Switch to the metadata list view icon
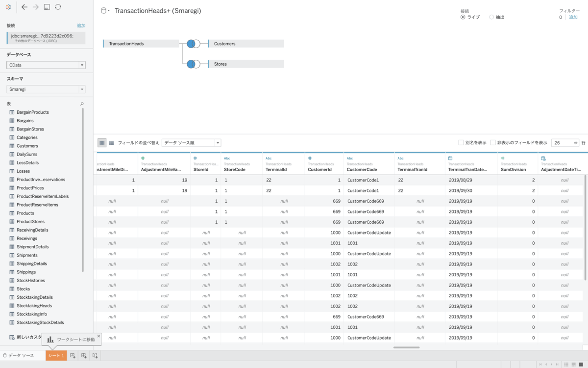The image size is (588, 368). point(111,143)
